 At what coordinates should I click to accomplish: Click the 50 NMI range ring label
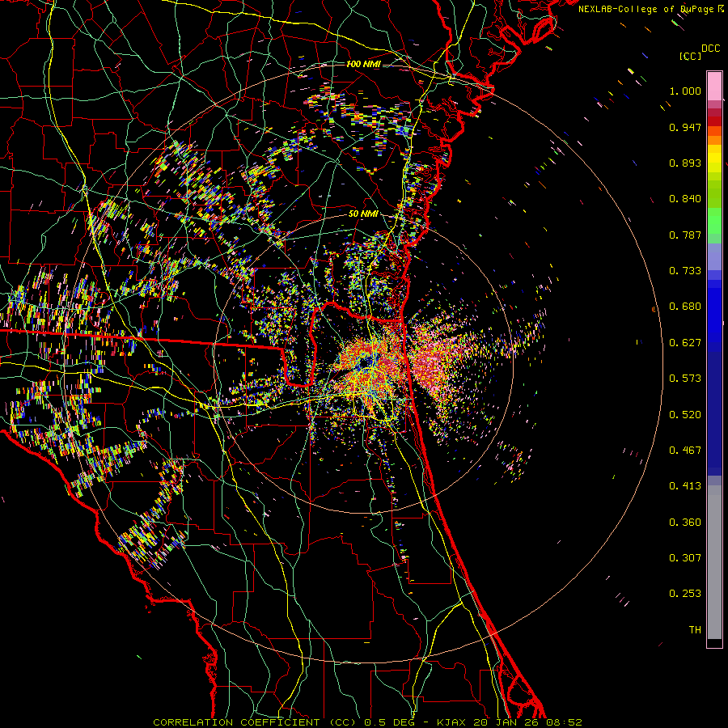tap(363, 214)
